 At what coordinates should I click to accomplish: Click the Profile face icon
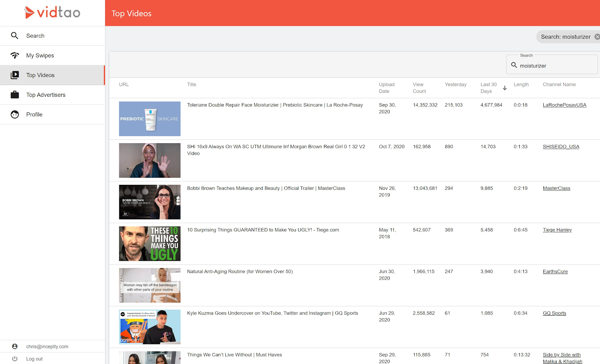15,114
